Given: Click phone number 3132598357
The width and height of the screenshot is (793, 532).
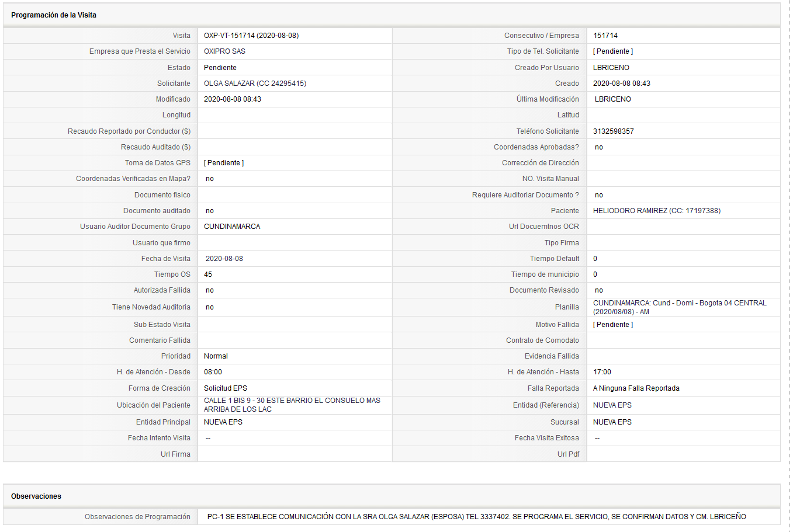Looking at the screenshot, I should (614, 131).
